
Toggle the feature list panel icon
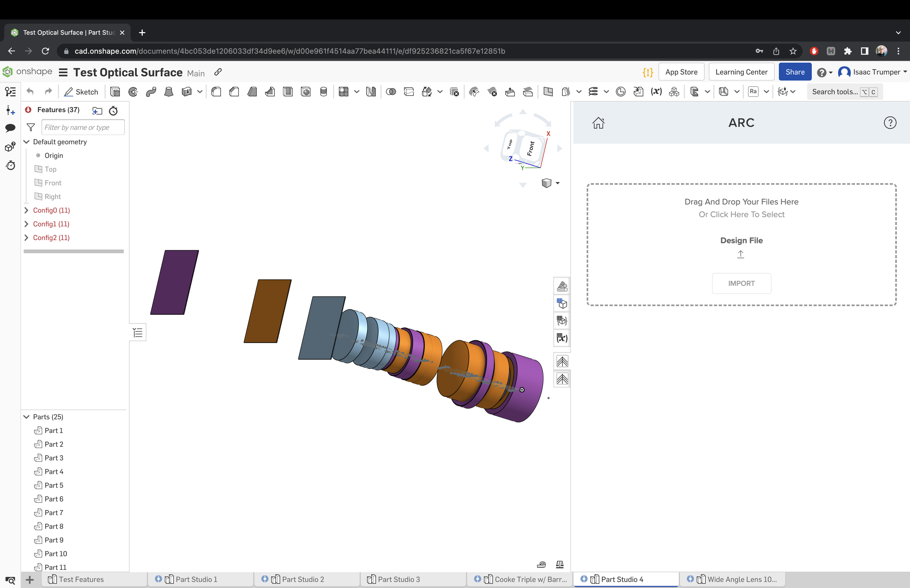(138, 333)
